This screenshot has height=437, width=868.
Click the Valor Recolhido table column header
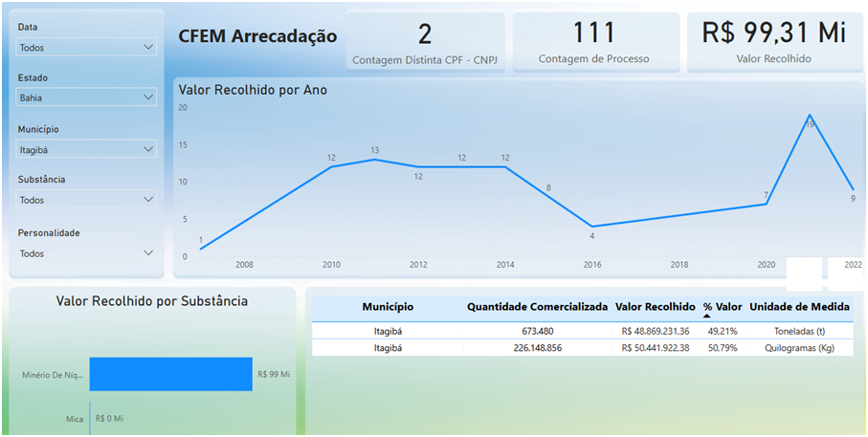click(656, 307)
